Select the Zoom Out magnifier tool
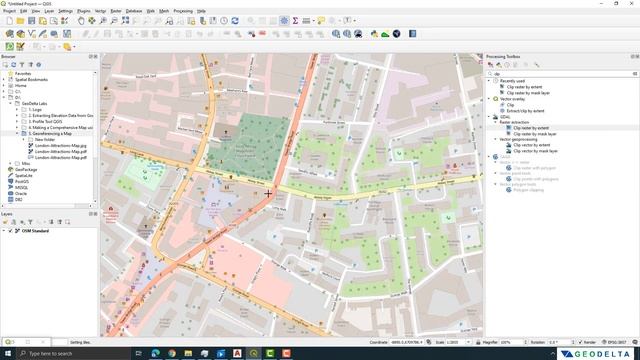The height and width of the screenshot is (360, 640). coord(114,21)
